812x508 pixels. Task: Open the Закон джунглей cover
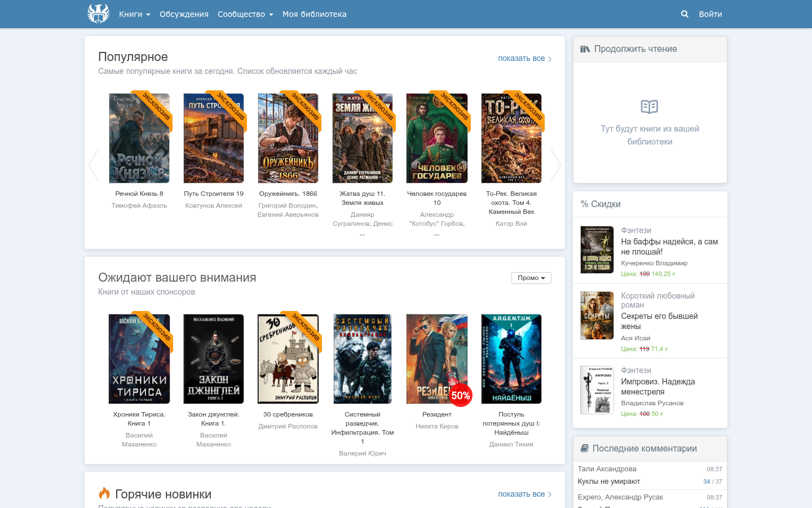pos(214,359)
